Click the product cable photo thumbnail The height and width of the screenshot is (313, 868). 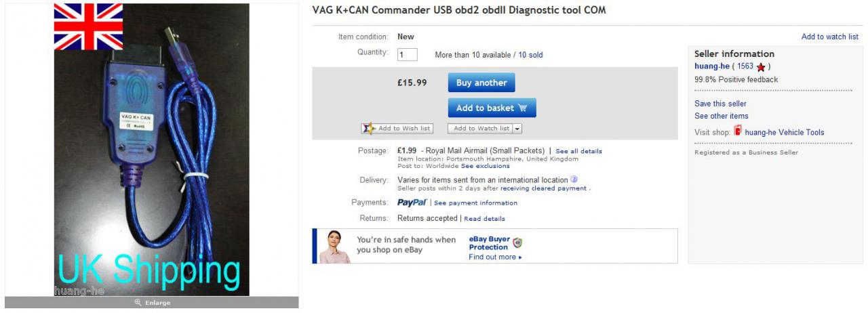(151, 149)
